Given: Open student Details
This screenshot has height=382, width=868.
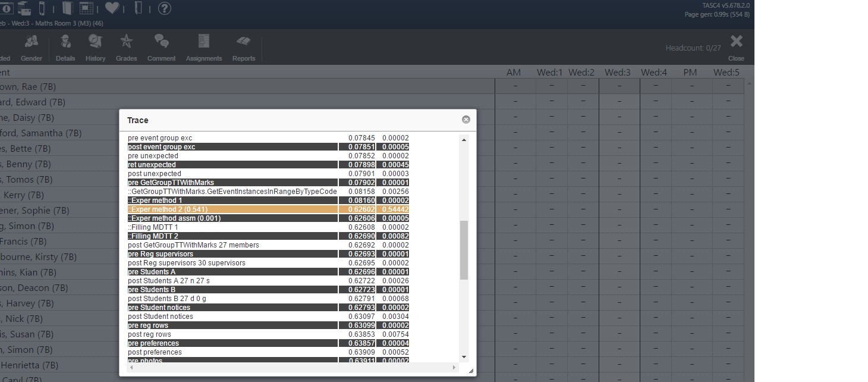Looking at the screenshot, I should coord(65,48).
